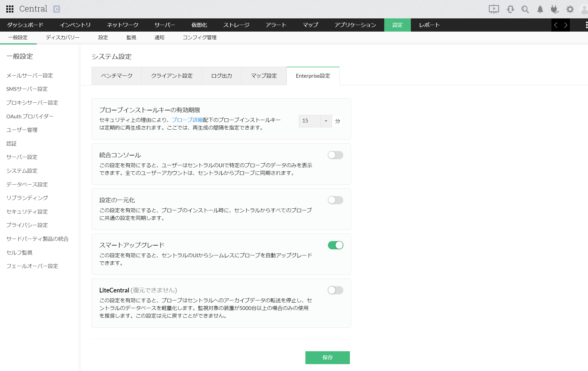
Task: Switch to the ログ出力 tab
Action: (x=222, y=76)
